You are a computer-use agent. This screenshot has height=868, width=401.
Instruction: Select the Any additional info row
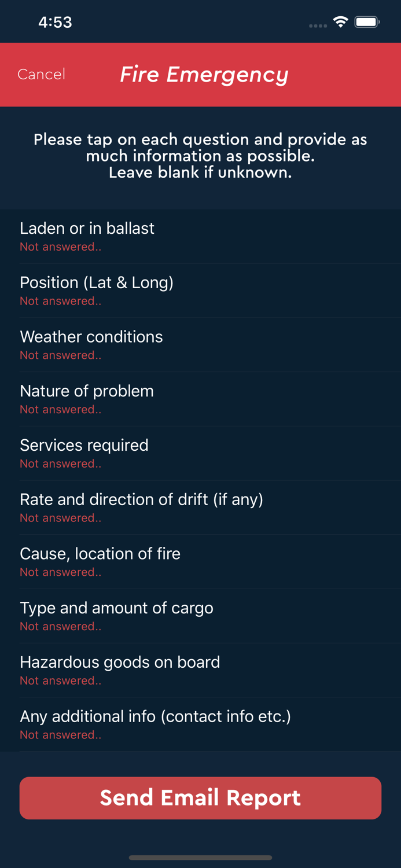[x=200, y=724]
